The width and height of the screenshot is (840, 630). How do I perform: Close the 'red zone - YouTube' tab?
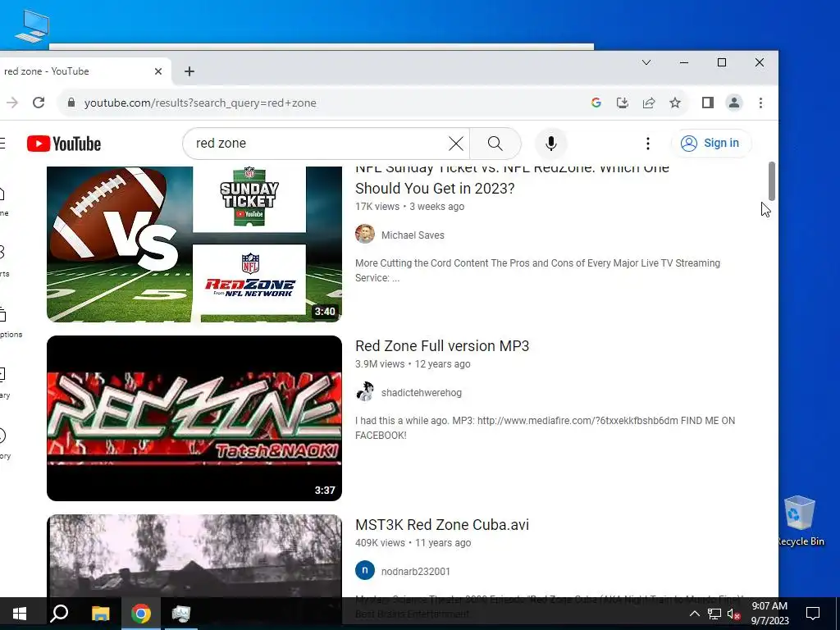click(158, 71)
